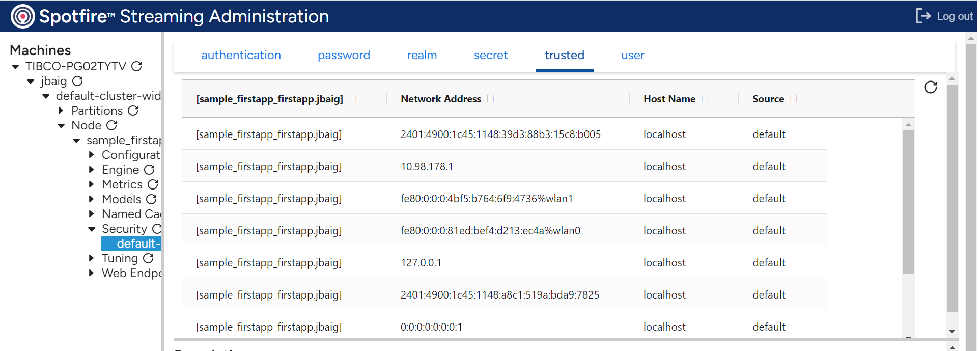The width and height of the screenshot is (980, 351).
Task: Refresh the Metrics tree entry
Action: [153, 184]
